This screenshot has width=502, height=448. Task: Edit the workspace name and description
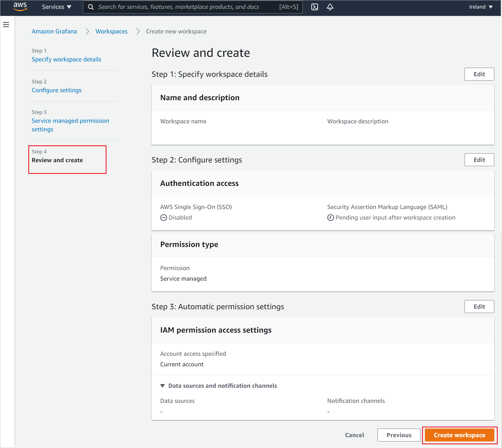click(479, 74)
